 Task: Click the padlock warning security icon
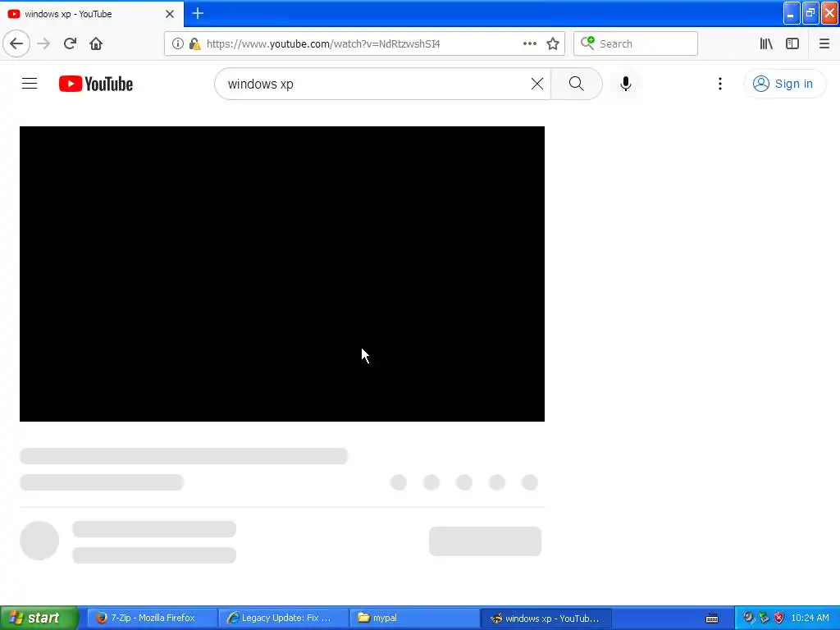coord(194,43)
